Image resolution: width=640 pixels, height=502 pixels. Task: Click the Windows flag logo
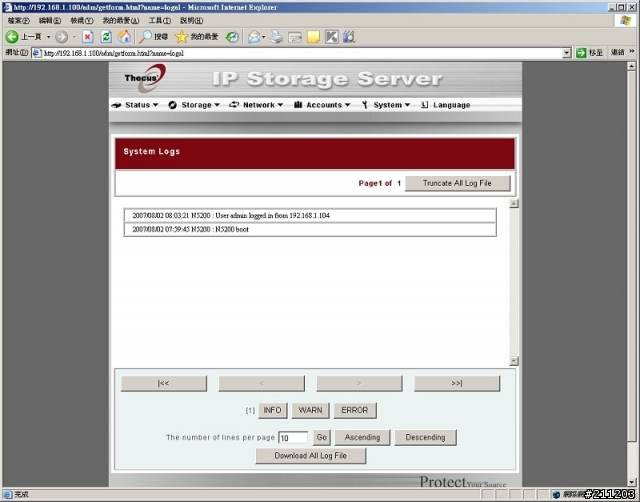625,20
